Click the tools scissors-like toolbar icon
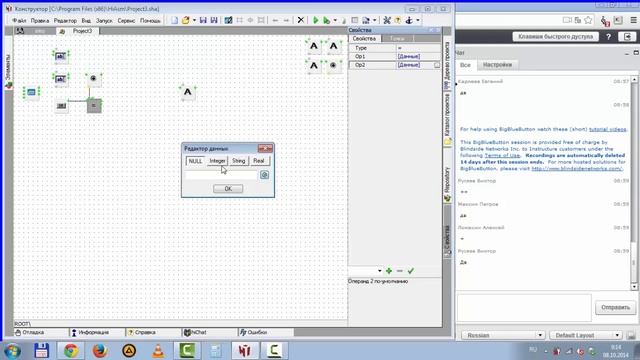This screenshot has width=640, height=360. click(x=387, y=20)
